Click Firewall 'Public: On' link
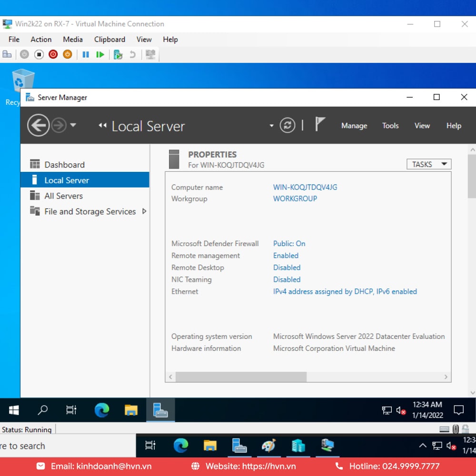This screenshot has height=476, width=476. (289, 243)
